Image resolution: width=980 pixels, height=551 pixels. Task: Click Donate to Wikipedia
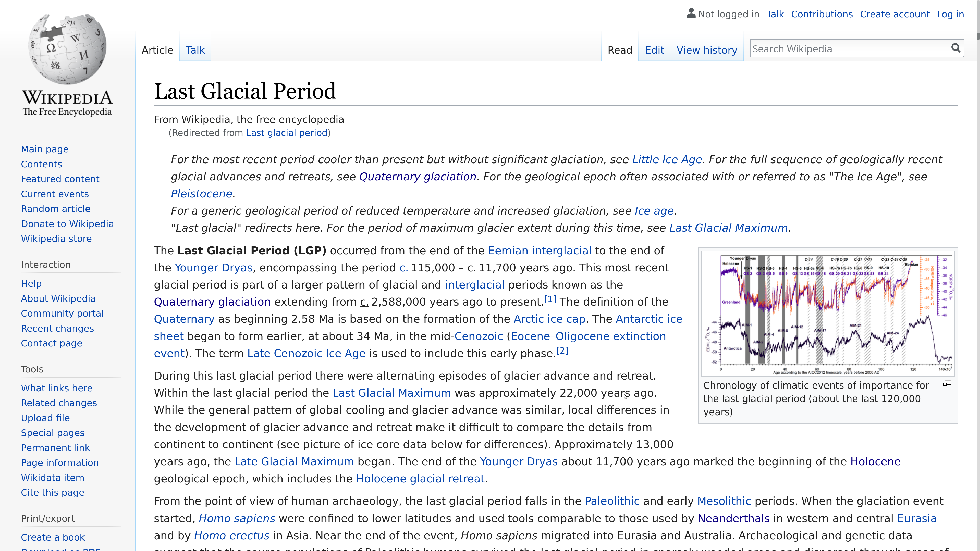[x=67, y=224]
